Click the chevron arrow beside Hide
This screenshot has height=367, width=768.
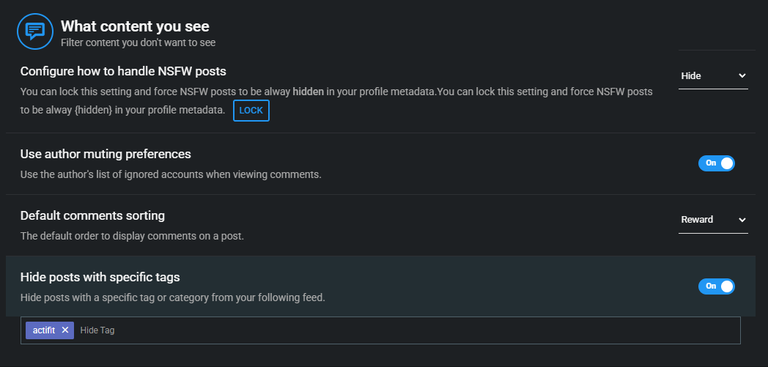[x=742, y=76]
